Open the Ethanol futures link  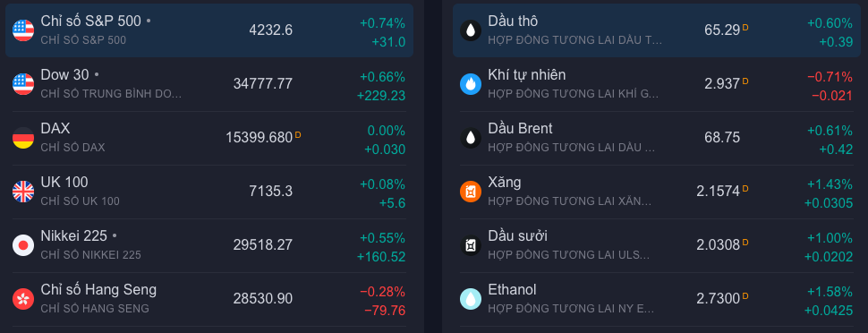[512, 290]
